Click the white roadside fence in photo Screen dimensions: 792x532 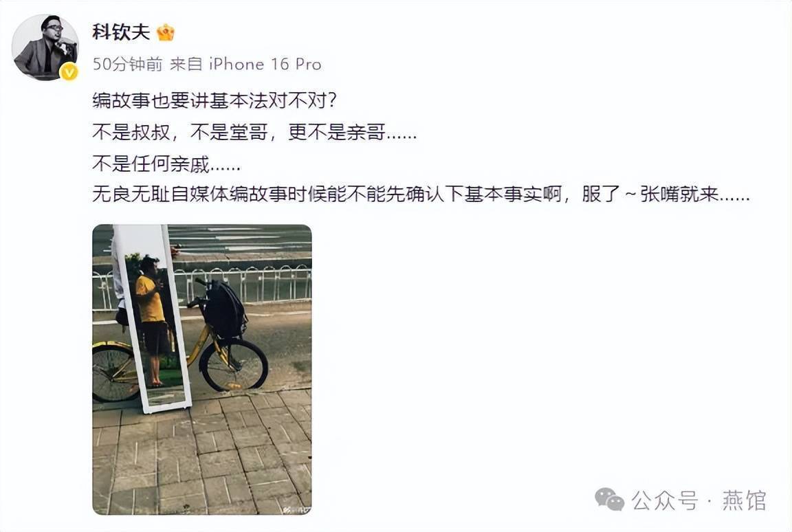click(x=243, y=285)
